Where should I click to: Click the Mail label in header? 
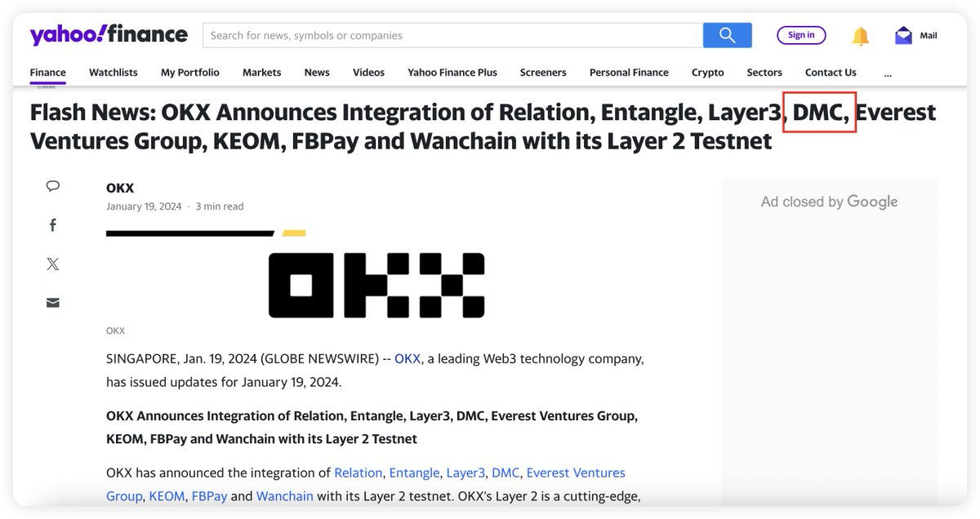click(x=929, y=36)
